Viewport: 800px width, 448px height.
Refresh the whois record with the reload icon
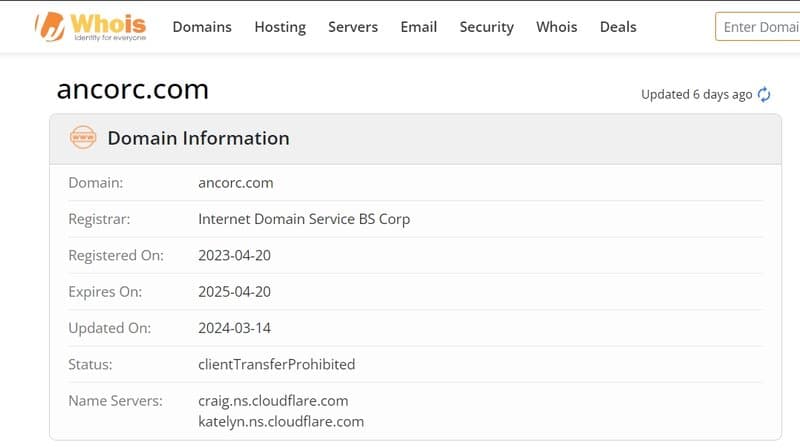coord(764,94)
